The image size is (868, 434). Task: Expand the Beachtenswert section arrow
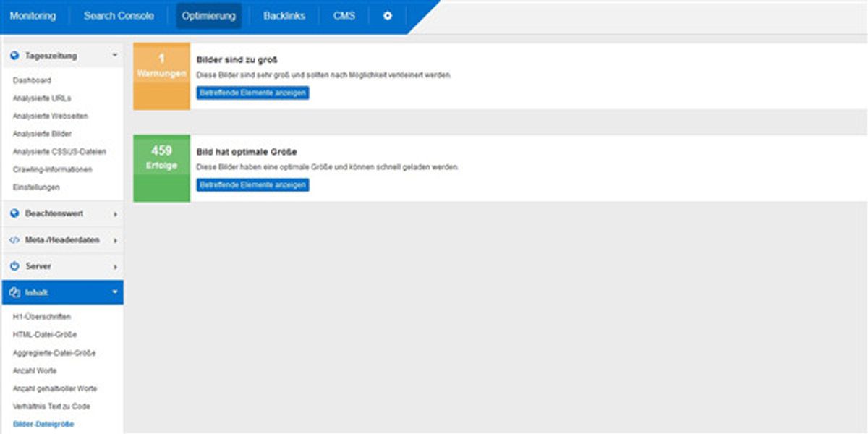[115, 214]
